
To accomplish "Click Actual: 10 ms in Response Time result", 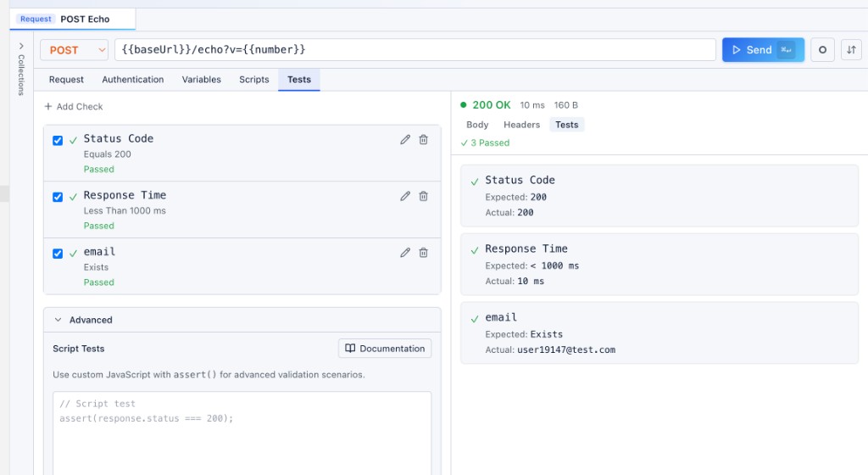I will pos(515,282).
